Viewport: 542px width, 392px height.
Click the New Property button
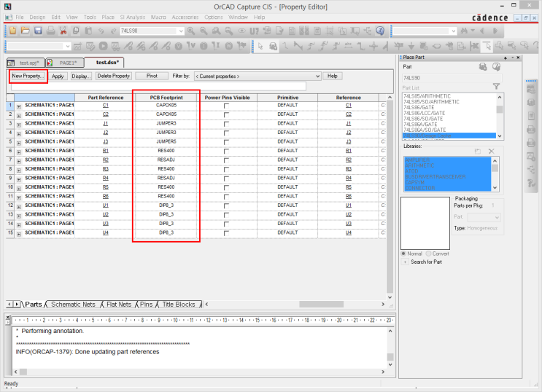[28, 76]
